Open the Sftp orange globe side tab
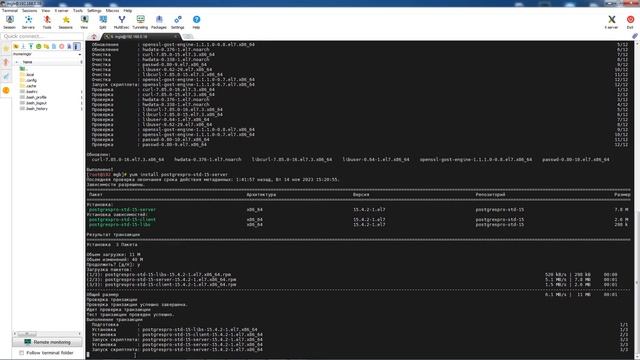 (x=6, y=90)
